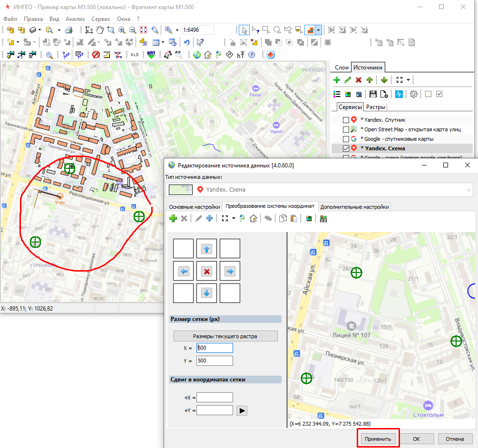The width and height of the screenshot is (478, 448).
Task: Enable Google спутниковые карты checkbox
Action: 346,139
